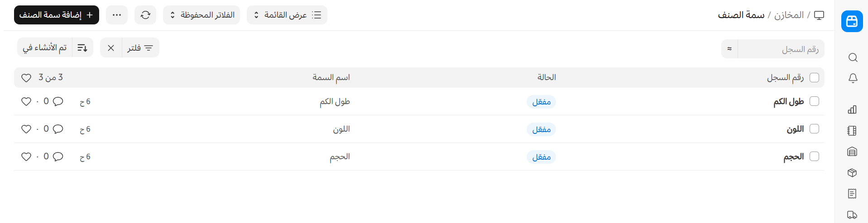Tick the checkbox for اللون row
This screenshot has height=223, width=868.
(814, 129)
